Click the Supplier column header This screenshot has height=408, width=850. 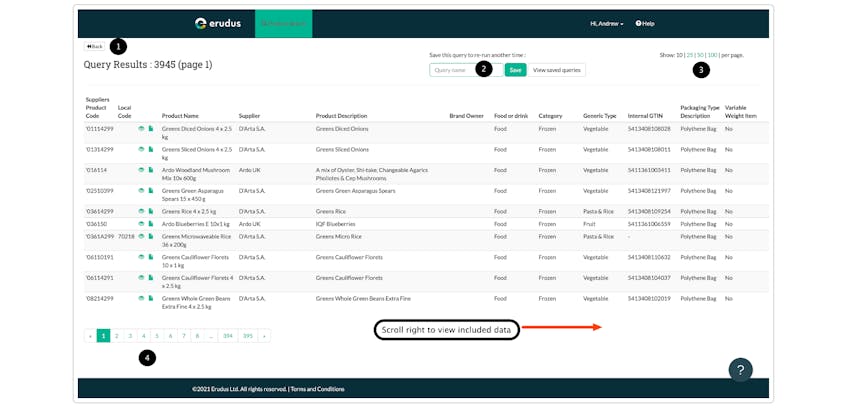249,116
